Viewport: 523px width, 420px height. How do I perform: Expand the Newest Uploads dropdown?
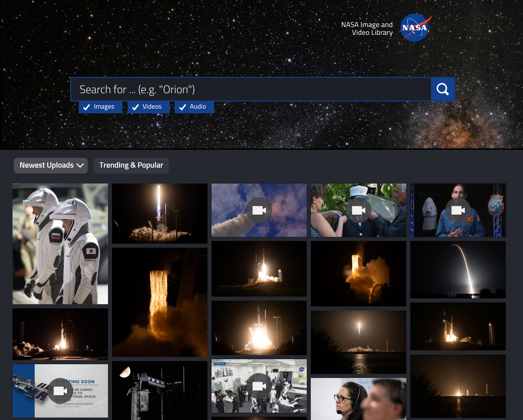pyautogui.click(x=51, y=165)
